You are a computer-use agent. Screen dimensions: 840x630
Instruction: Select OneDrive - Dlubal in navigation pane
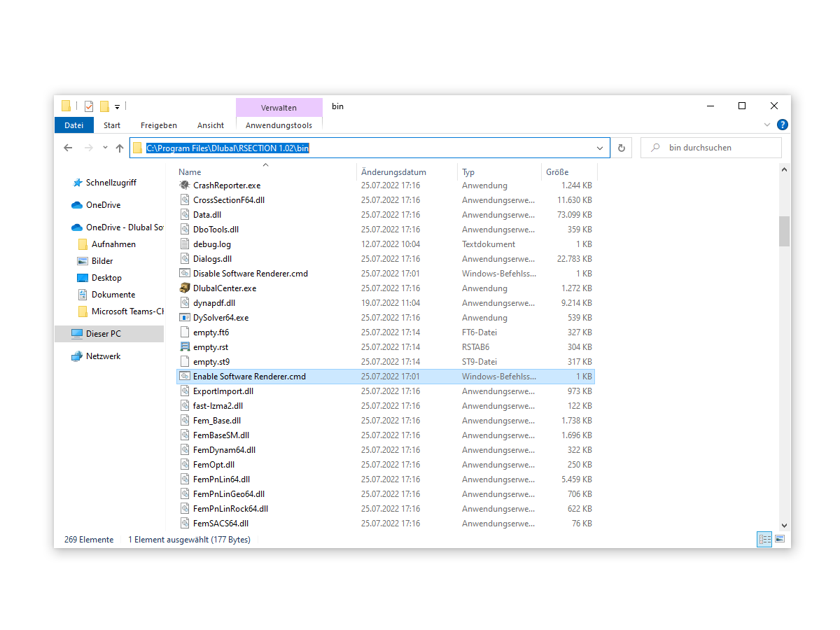[118, 227]
